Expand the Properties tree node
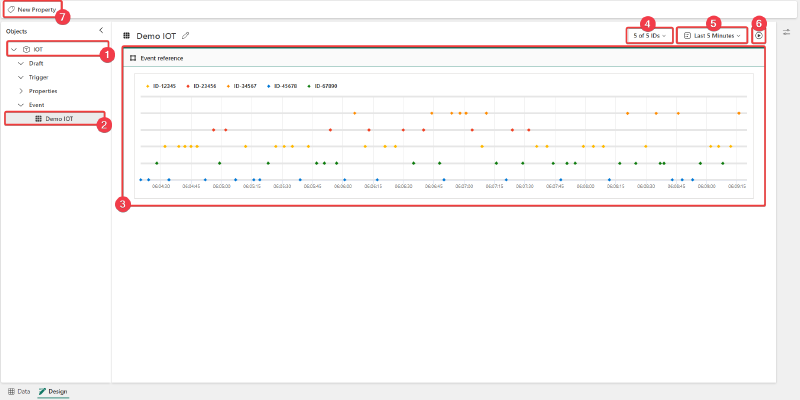Image resolution: width=800 pixels, height=400 pixels. click(x=20, y=91)
